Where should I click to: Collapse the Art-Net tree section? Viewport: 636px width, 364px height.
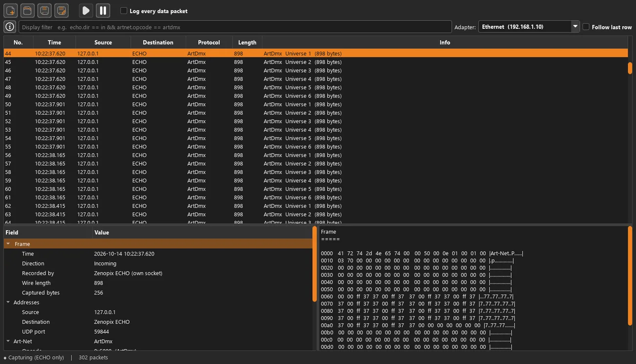8,342
